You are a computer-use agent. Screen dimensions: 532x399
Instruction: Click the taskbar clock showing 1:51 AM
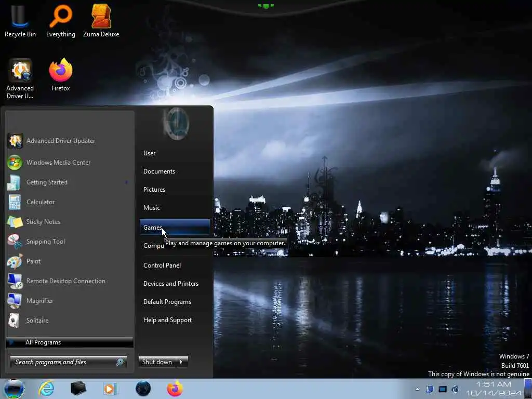494,389
